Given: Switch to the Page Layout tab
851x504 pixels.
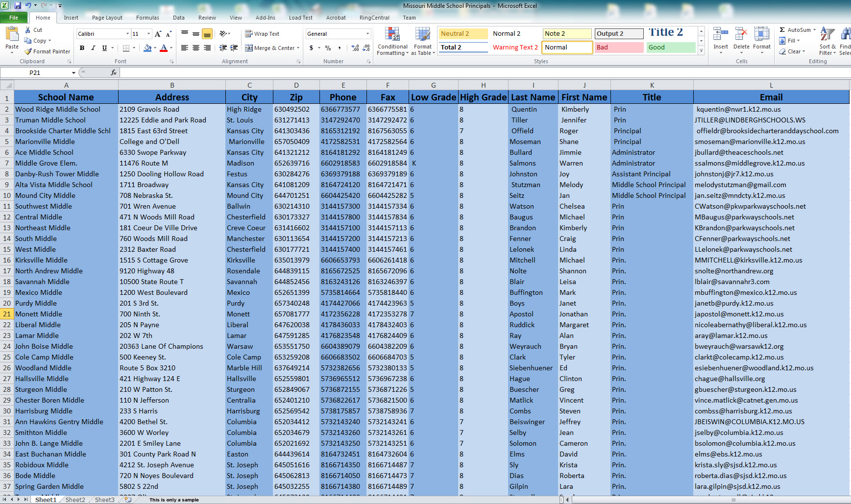Looking at the screenshot, I should pyautogui.click(x=107, y=18).
